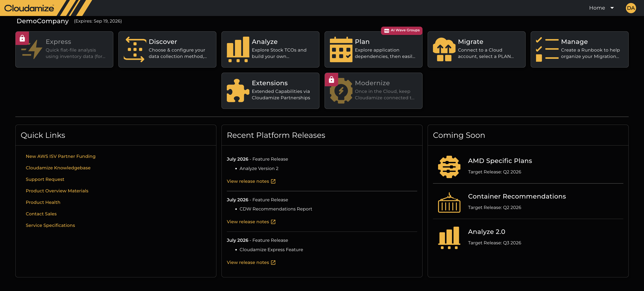Open the Support Request link

coord(45,180)
